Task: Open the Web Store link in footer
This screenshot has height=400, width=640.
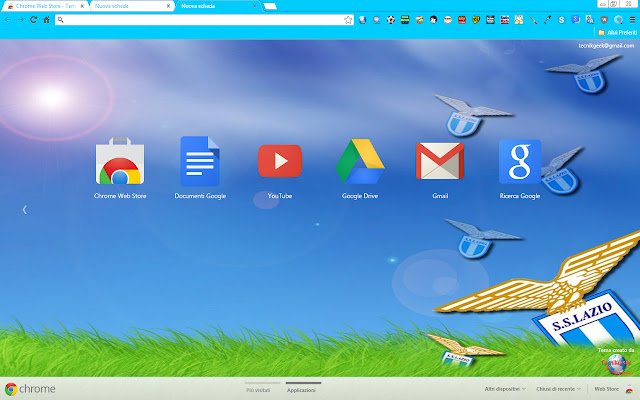Action: tap(607, 389)
